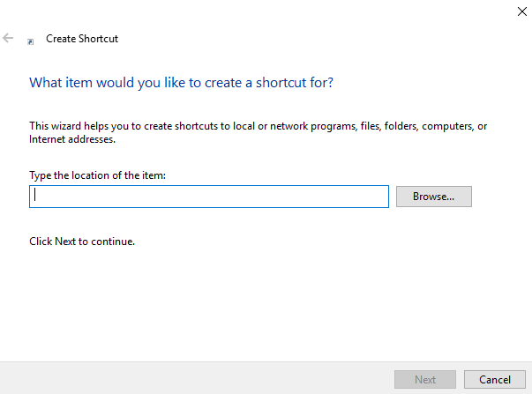Click the greyed-out Next button
The height and width of the screenshot is (394, 532).
[425, 379]
